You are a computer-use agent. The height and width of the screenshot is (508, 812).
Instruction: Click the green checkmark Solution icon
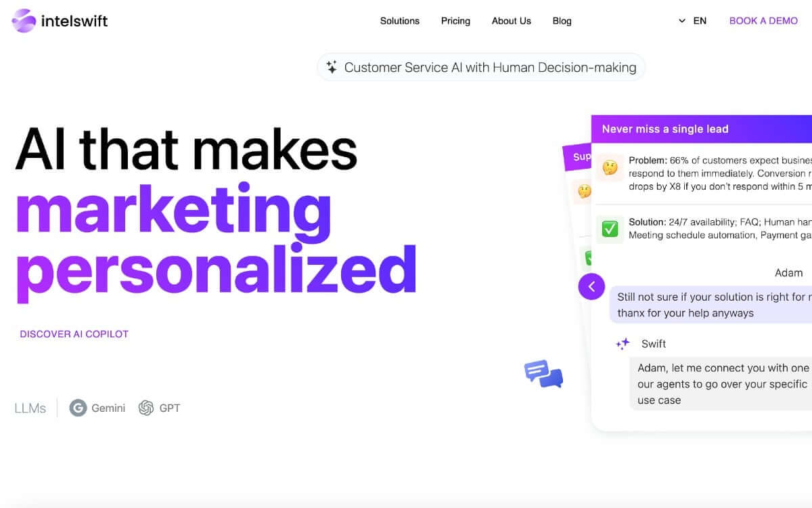point(610,229)
